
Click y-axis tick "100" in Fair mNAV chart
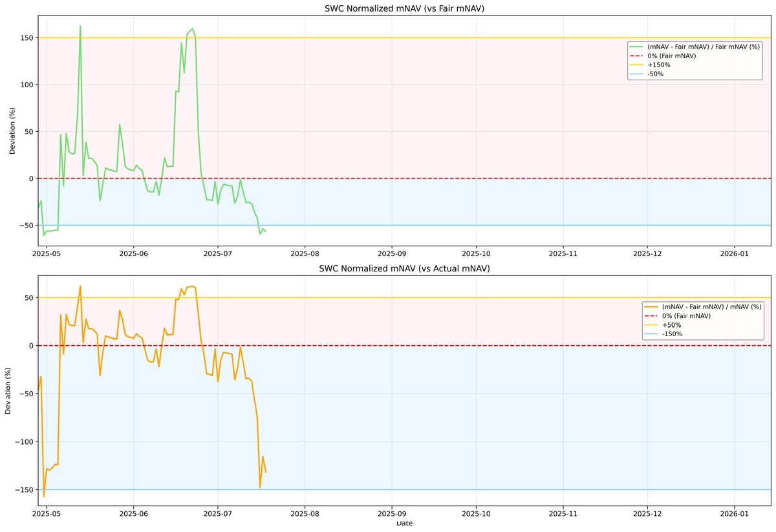[x=27, y=85]
